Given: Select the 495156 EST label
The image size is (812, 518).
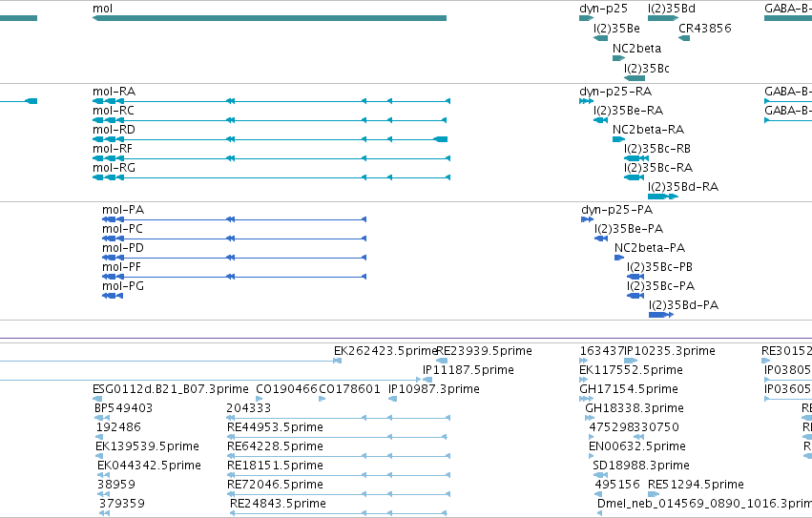Looking at the screenshot, I should coord(617,486).
